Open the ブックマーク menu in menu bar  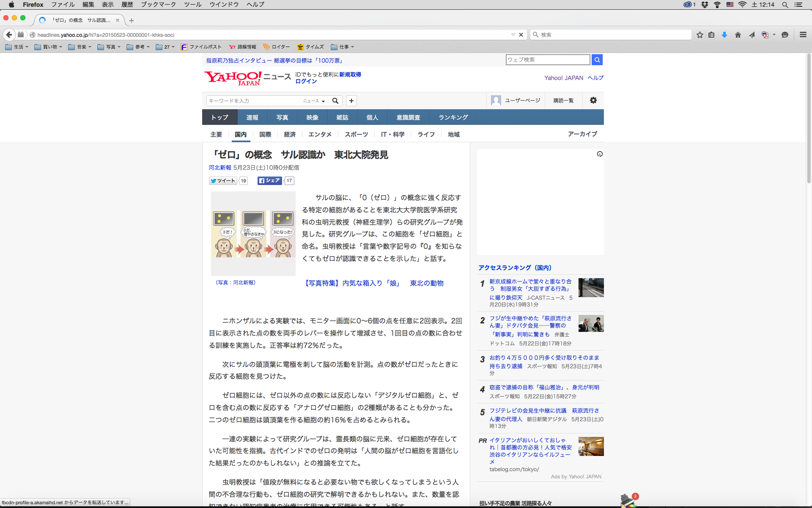coord(158,5)
